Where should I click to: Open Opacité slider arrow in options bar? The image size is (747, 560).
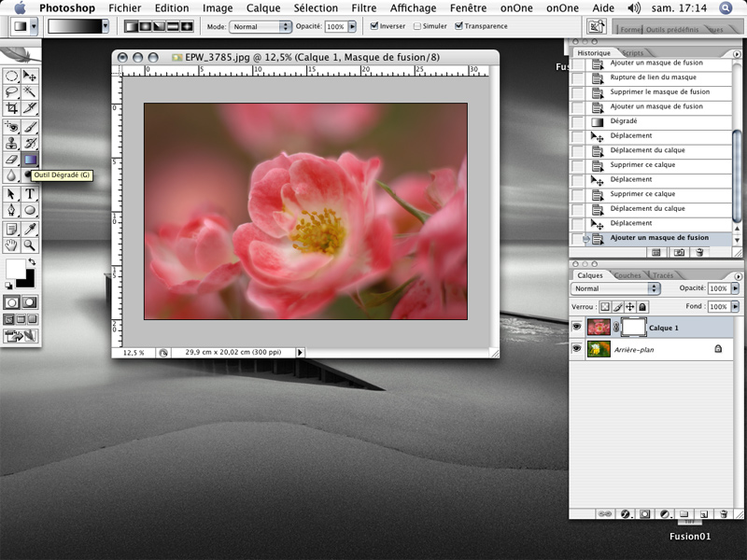pyautogui.click(x=353, y=27)
